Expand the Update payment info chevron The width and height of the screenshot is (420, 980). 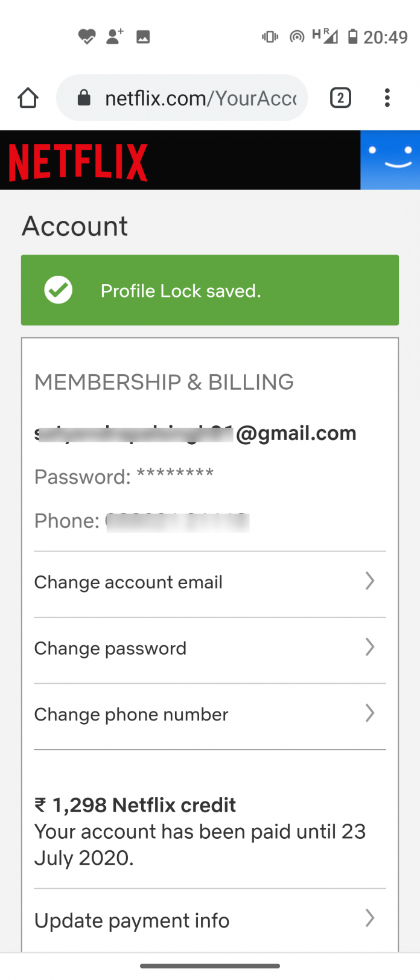370,919
